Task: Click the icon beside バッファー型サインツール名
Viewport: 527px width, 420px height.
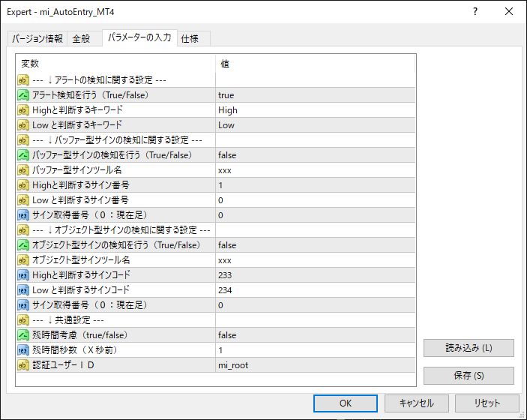Action: (x=23, y=170)
